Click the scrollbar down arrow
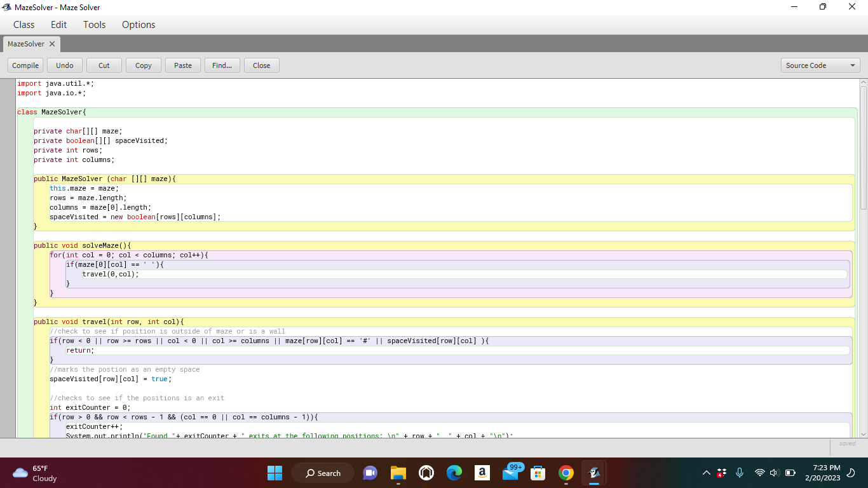Image resolution: width=868 pixels, height=488 pixels. (863, 434)
